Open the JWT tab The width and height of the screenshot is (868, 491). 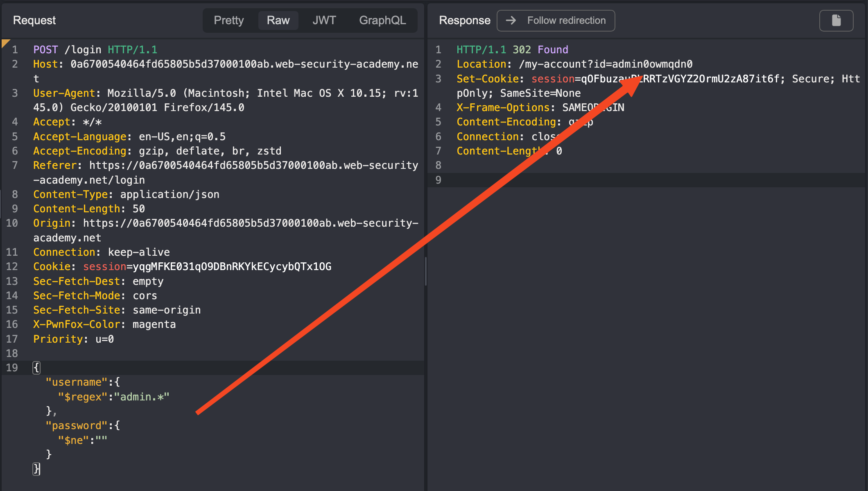point(324,20)
